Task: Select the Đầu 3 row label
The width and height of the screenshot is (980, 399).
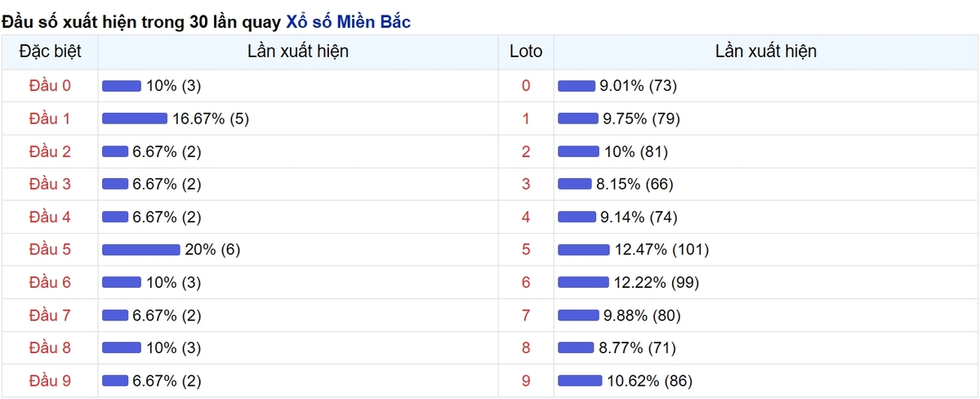Action: pos(50,184)
